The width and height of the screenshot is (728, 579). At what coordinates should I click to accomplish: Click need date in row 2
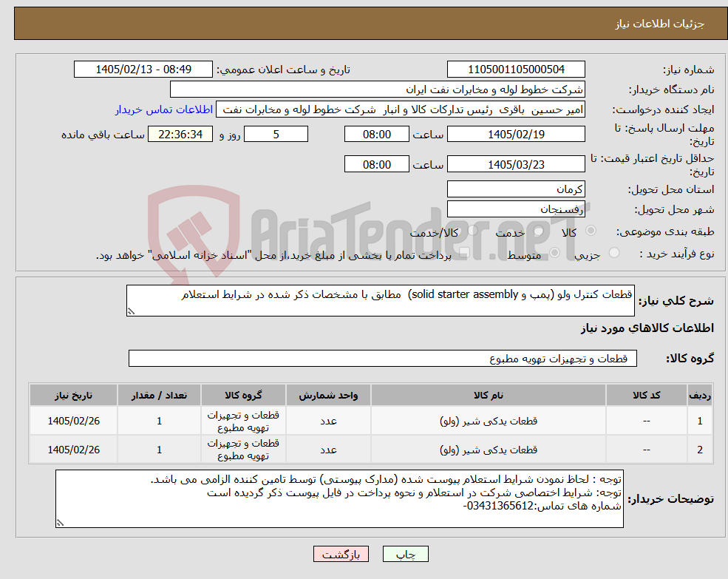pyautogui.click(x=74, y=450)
